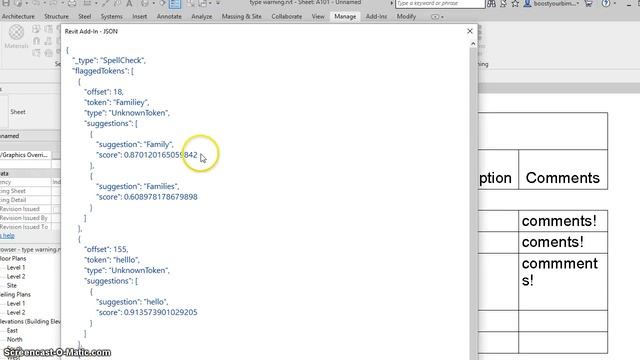The width and height of the screenshot is (640, 360).
Task: Click the "suggestion": "Families" line
Action: pyautogui.click(x=138, y=187)
